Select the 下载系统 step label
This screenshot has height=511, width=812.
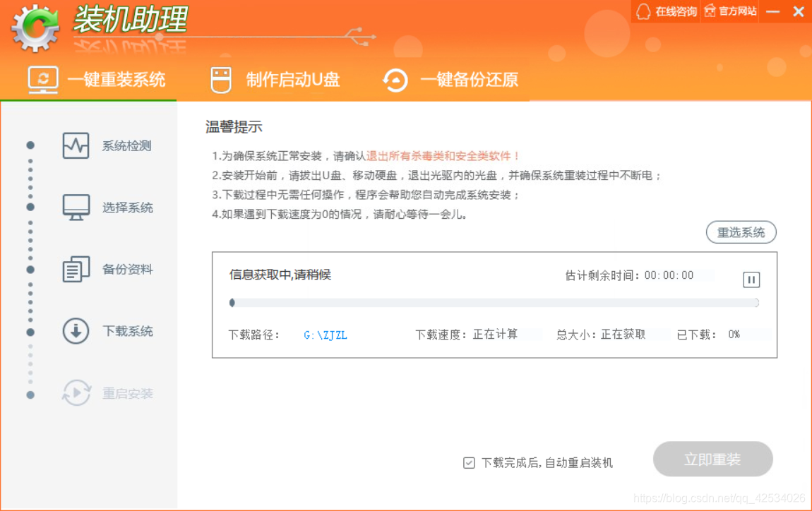pos(127,331)
